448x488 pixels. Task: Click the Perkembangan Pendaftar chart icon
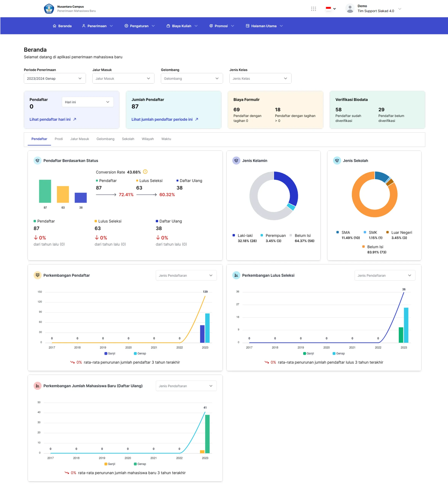37,275
